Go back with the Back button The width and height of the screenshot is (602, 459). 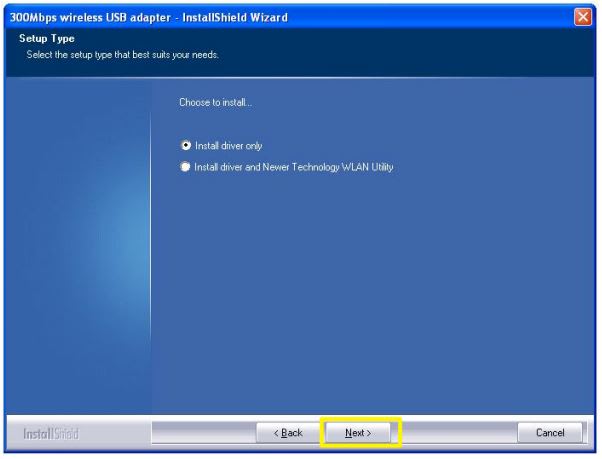[288, 433]
